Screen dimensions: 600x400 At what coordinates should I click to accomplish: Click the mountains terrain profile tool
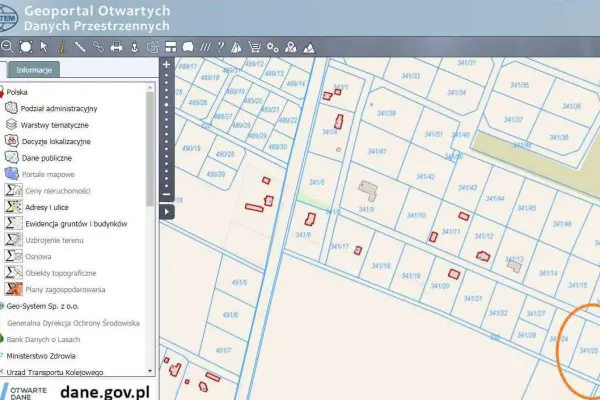pyautogui.click(x=309, y=47)
